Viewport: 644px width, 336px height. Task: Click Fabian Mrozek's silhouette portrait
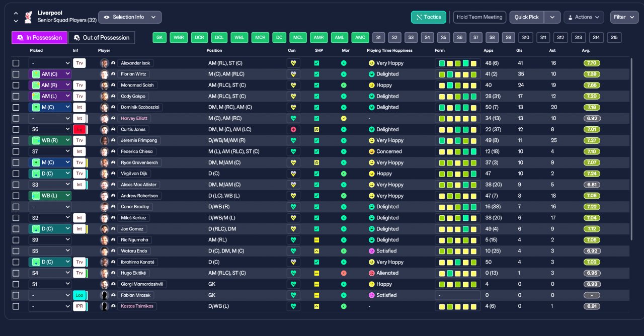[x=104, y=295]
